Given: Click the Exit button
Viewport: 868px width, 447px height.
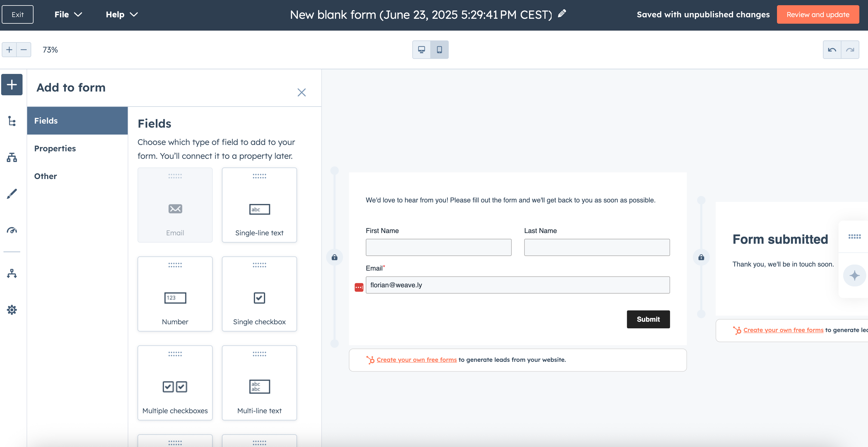Looking at the screenshot, I should coord(18,14).
